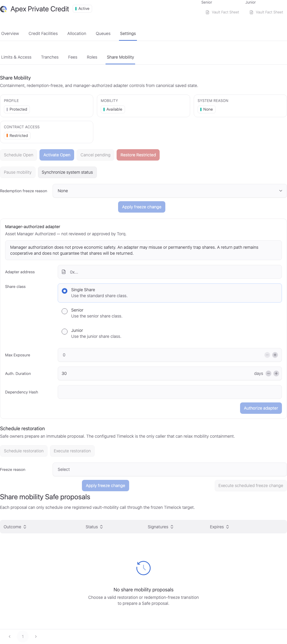Click the Authorize adapter button

(261, 408)
